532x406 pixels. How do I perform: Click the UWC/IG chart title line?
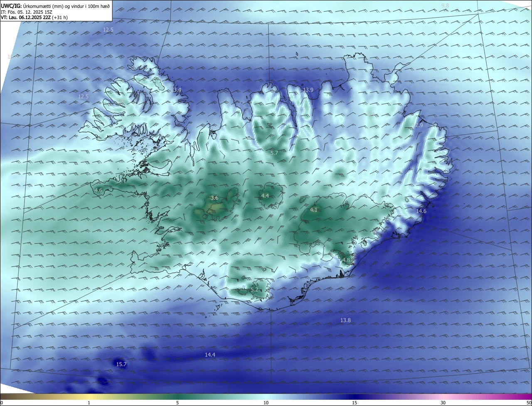[x=55, y=6]
